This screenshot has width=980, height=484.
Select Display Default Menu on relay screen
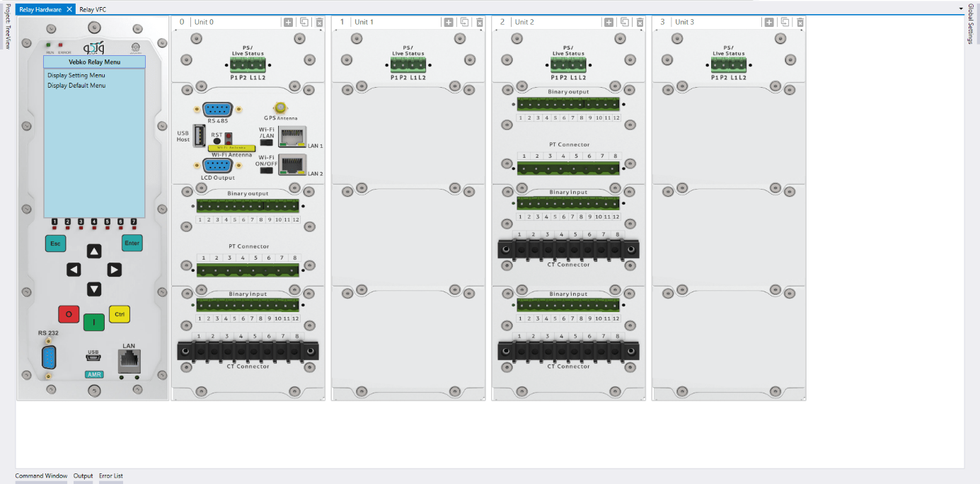[x=76, y=86]
